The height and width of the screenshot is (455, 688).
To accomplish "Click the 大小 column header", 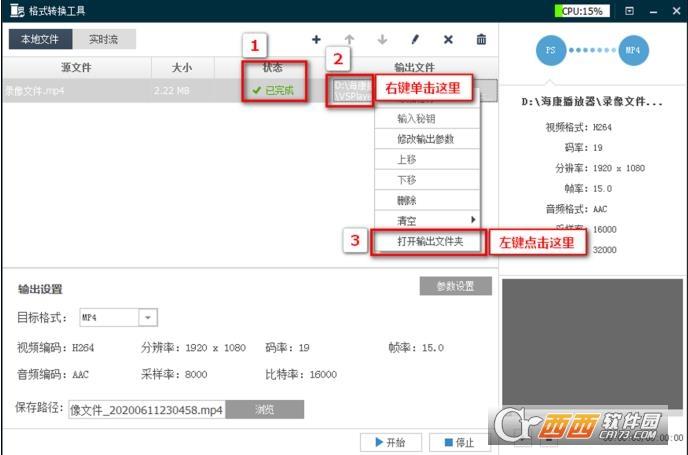I will (183, 68).
